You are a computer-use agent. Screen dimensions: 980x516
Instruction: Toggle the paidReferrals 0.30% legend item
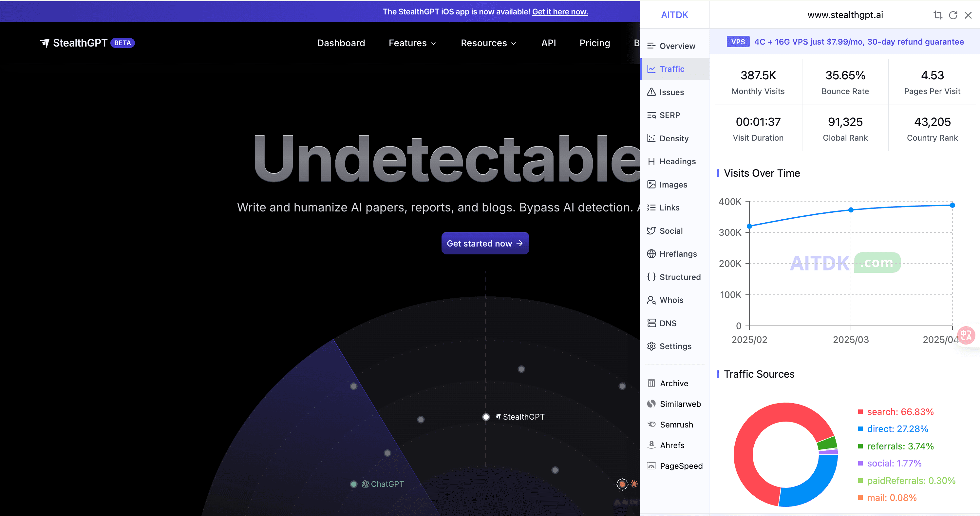tap(907, 481)
